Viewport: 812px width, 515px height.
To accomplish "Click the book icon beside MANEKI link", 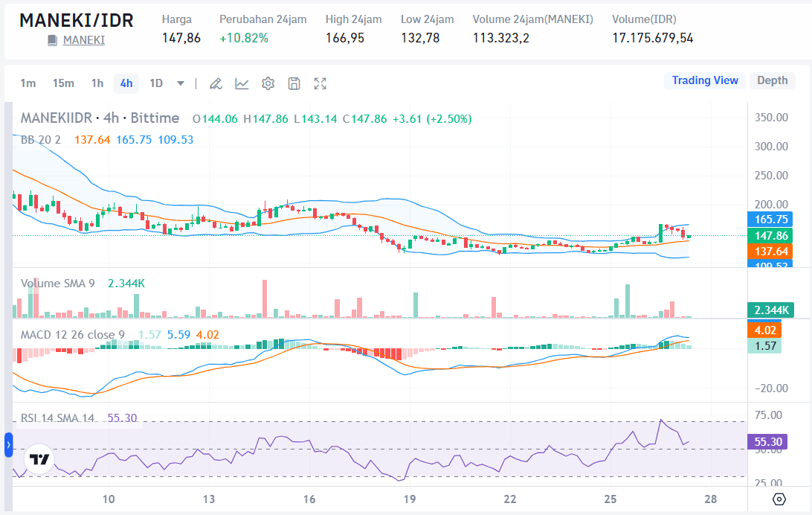I will [x=53, y=40].
